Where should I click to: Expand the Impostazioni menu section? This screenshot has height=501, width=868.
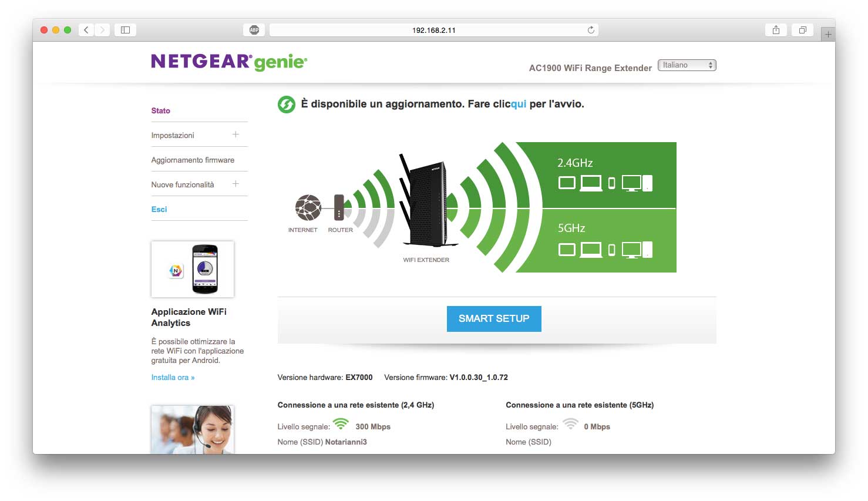pos(235,135)
